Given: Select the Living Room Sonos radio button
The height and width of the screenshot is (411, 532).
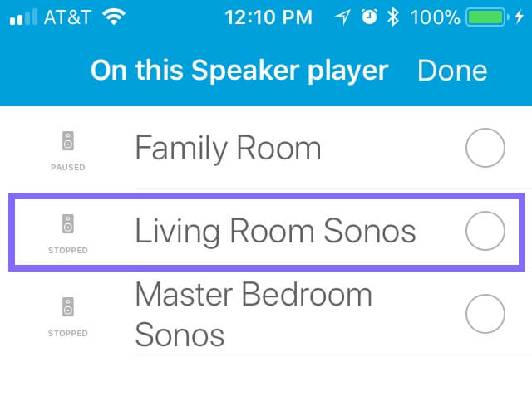Looking at the screenshot, I should tap(485, 231).
